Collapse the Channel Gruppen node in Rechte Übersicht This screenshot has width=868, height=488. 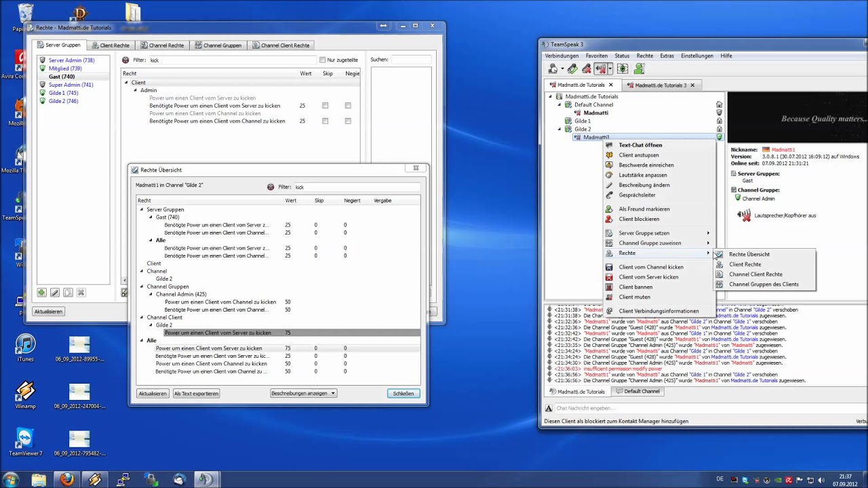[x=142, y=287]
